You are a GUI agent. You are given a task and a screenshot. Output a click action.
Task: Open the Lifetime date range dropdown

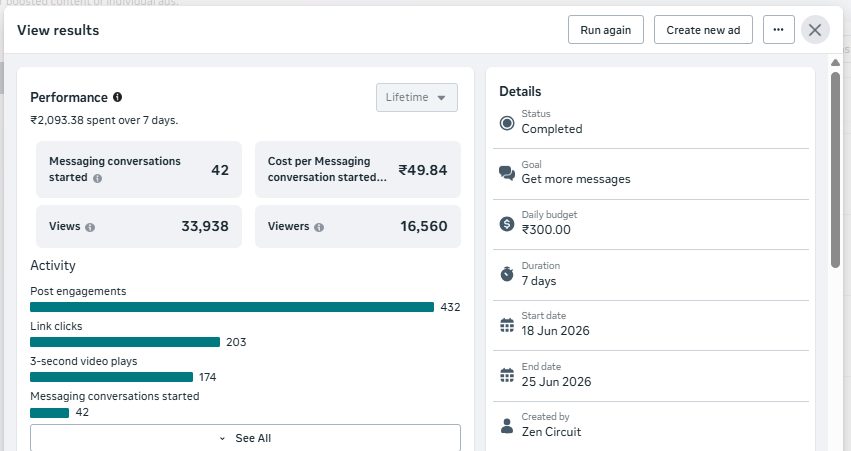coord(417,98)
